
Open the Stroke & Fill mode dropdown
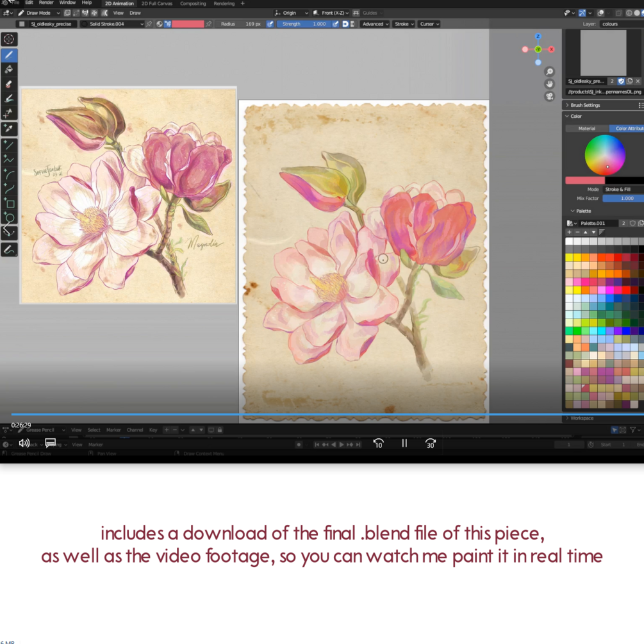click(x=623, y=189)
